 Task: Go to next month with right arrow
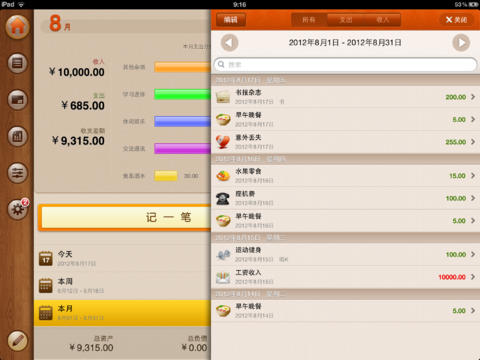(x=461, y=43)
